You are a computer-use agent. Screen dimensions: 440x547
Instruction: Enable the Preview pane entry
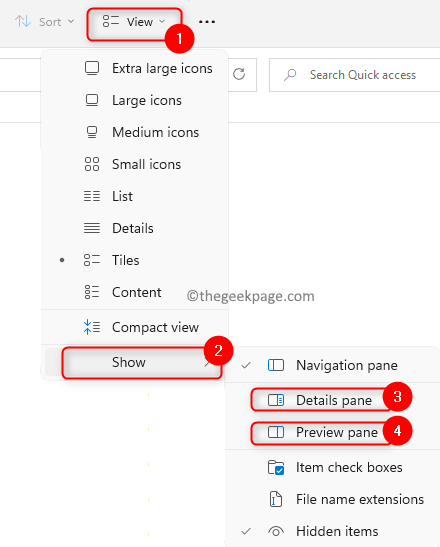333,433
